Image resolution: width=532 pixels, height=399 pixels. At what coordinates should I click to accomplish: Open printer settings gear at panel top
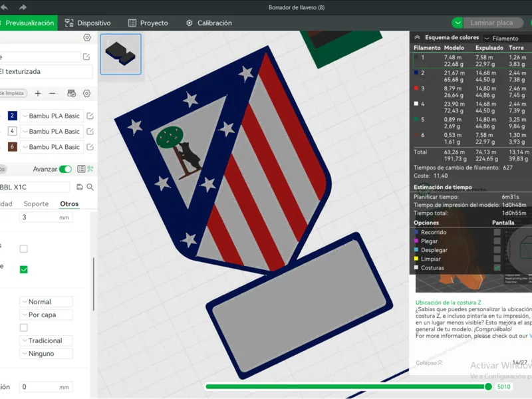pos(87,37)
